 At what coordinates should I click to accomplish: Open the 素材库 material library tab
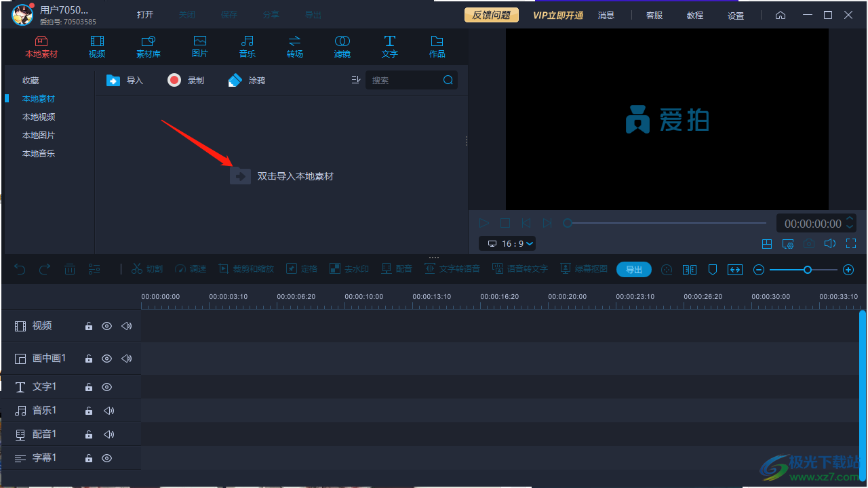click(149, 47)
